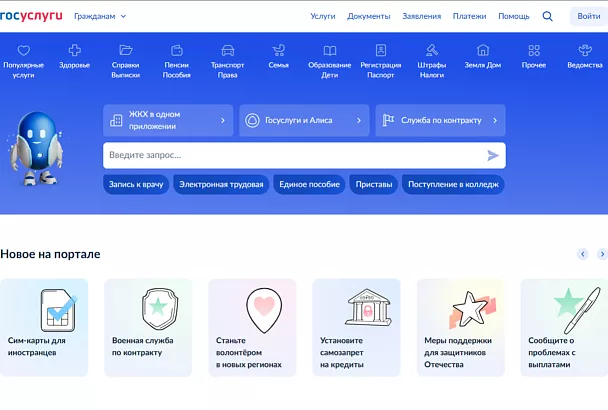Image resolution: width=608 pixels, height=410 pixels.
Task: Click the Войти login button
Action: tap(588, 16)
